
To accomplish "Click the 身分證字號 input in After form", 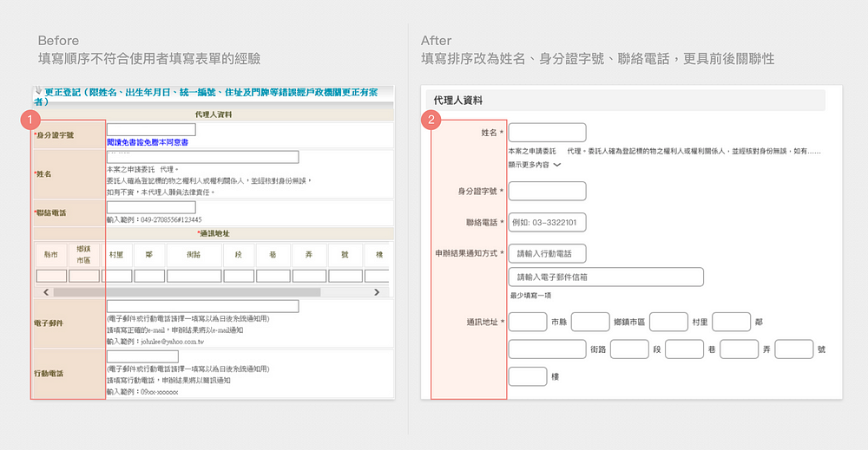I will coord(548,192).
